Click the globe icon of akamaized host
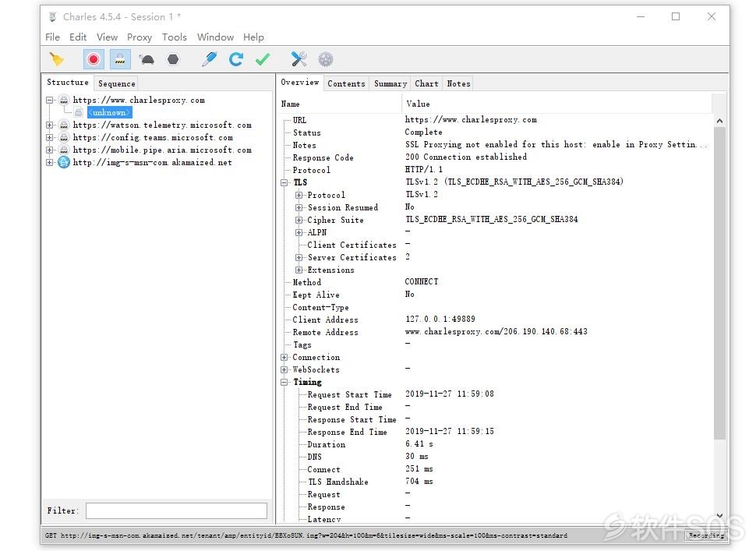The image size is (756, 551). (64, 162)
